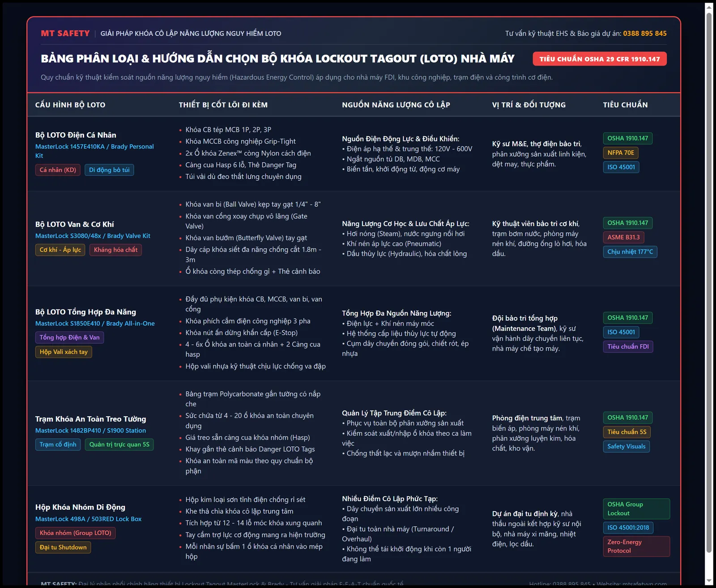This screenshot has height=588, width=716.
Task: Select column header TIÊU CHUẨN
Action: pyautogui.click(x=625, y=105)
